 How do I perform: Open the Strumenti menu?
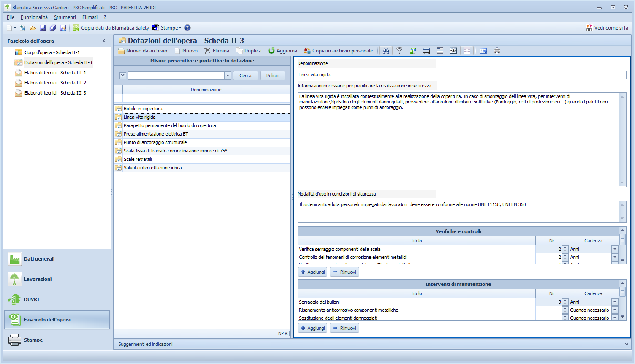(x=65, y=17)
